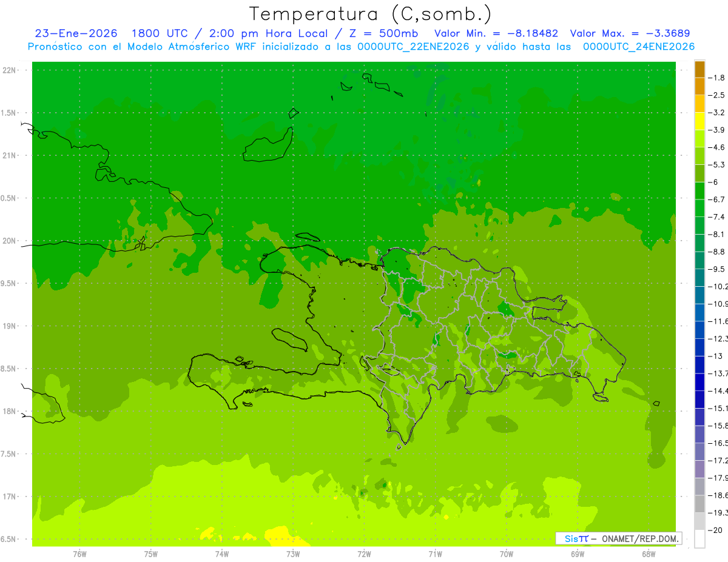Image resolution: width=728 pixels, height=562 pixels.
Task: Click the '-13' color bar label
Action: click(x=716, y=356)
